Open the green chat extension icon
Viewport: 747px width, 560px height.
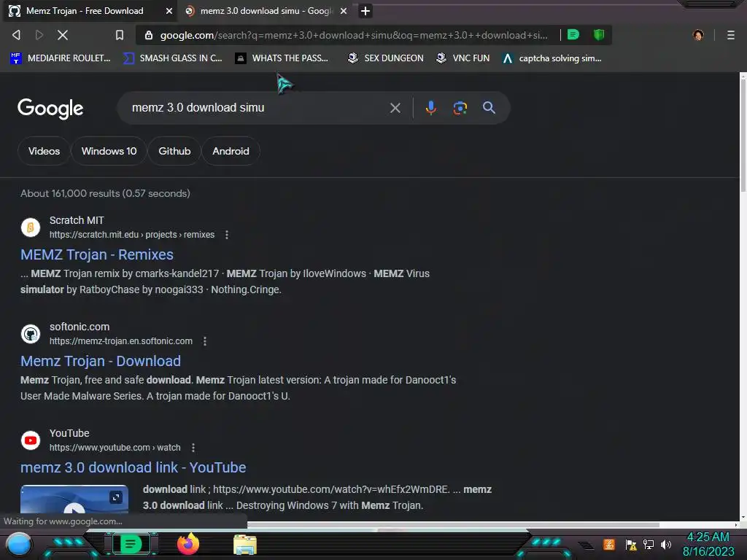point(573,35)
